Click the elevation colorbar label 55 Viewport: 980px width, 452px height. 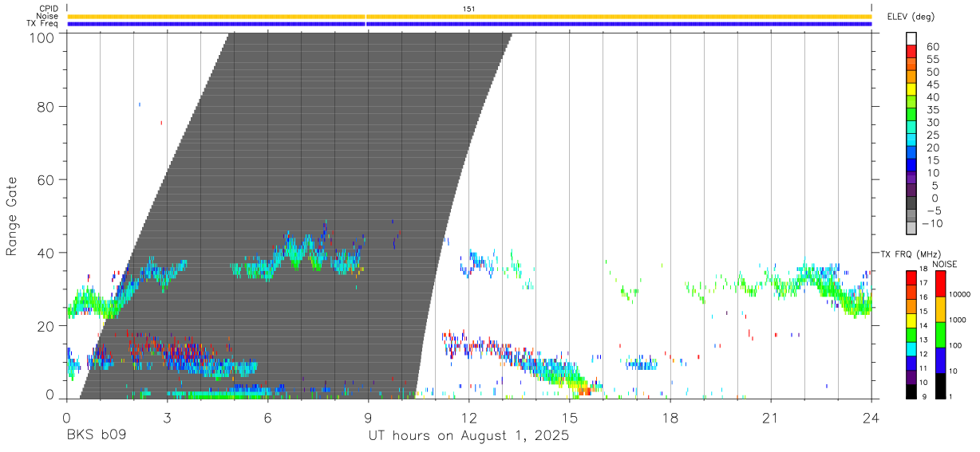tap(932, 59)
